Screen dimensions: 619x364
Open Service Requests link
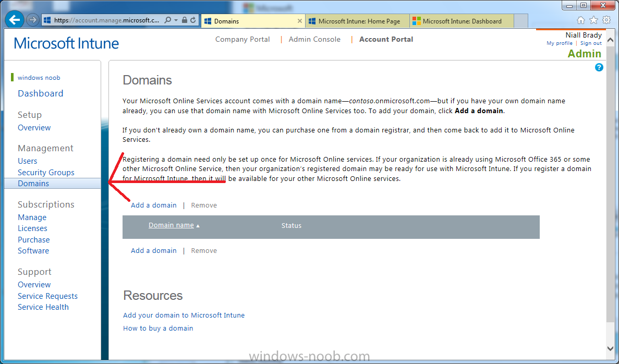tap(47, 296)
